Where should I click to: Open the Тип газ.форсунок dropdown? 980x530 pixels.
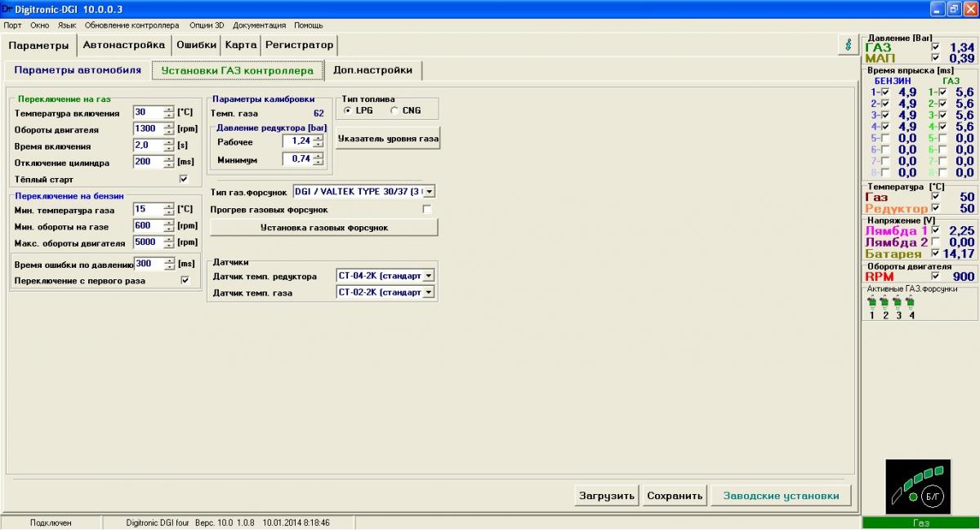[429, 192]
